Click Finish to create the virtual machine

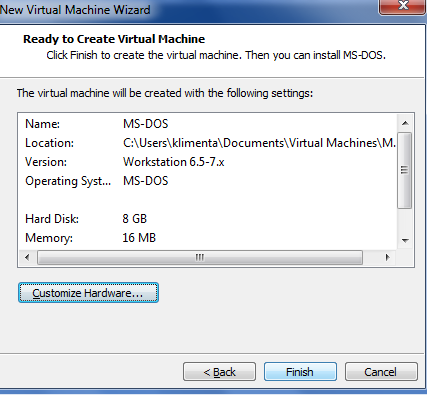coord(300,372)
